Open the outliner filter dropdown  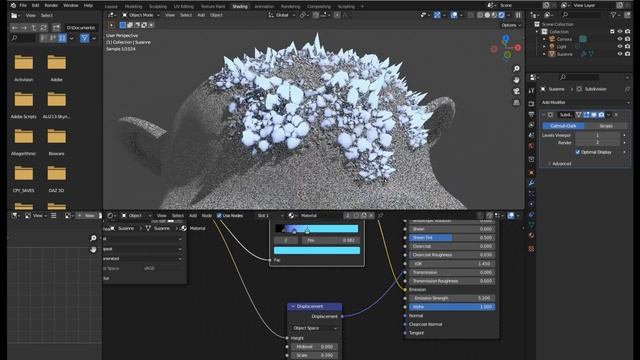point(615,15)
